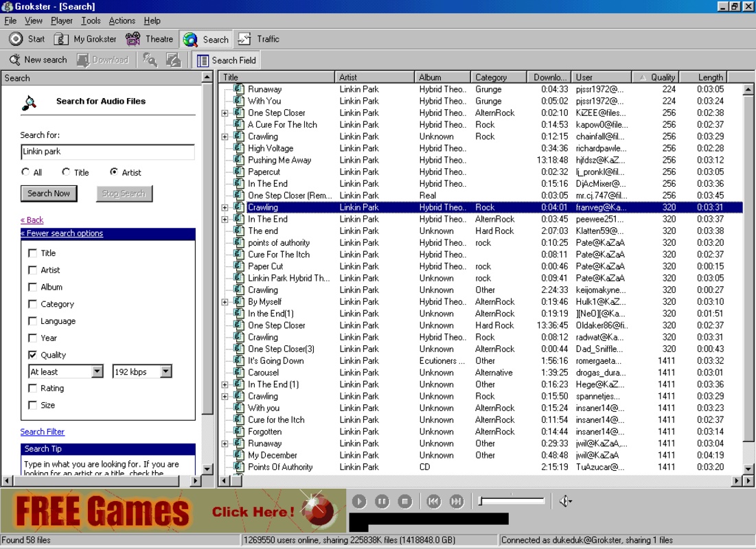The width and height of the screenshot is (756, 549).
Task: Uncheck the Quality checkbox
Action: point(32,355)
